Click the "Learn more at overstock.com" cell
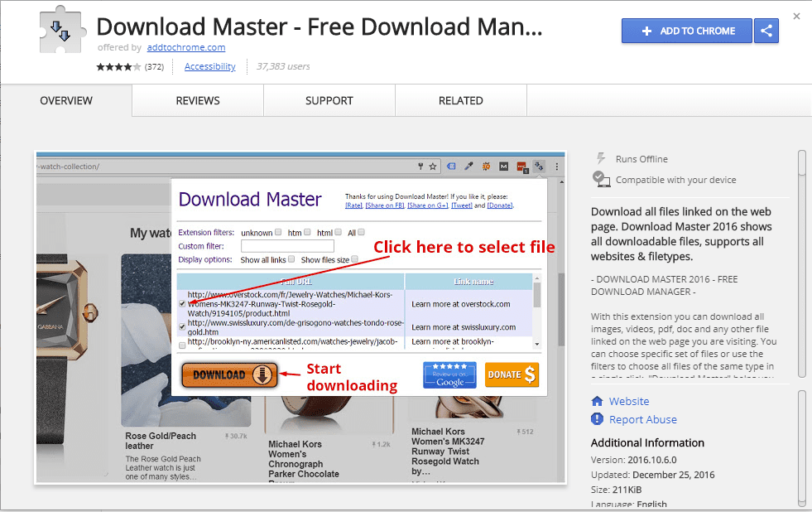Image resolution: width=812 pixels, height=512 pixels. click(461, 304)
